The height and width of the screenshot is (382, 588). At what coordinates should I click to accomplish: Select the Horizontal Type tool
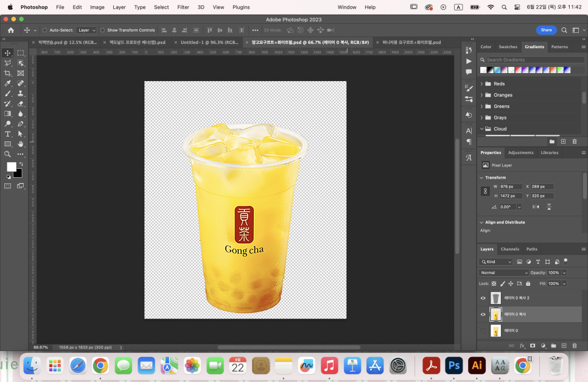[7, 134]
